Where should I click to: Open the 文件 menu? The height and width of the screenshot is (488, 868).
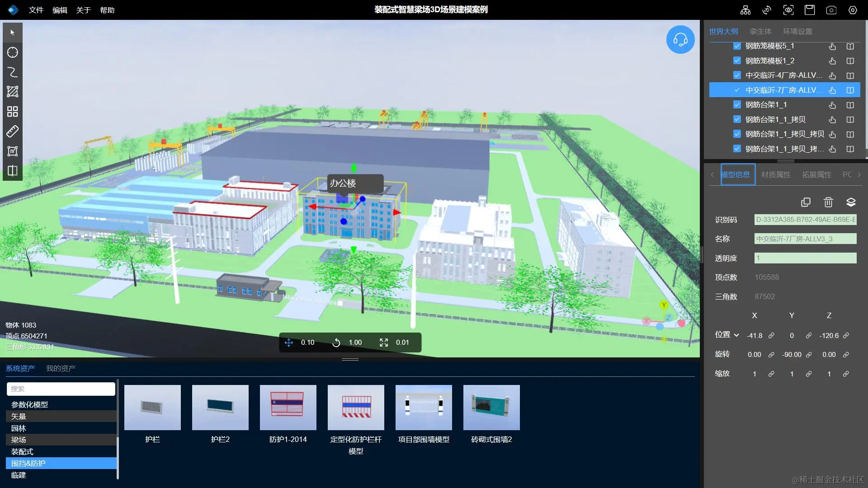(x=36, y=10)
